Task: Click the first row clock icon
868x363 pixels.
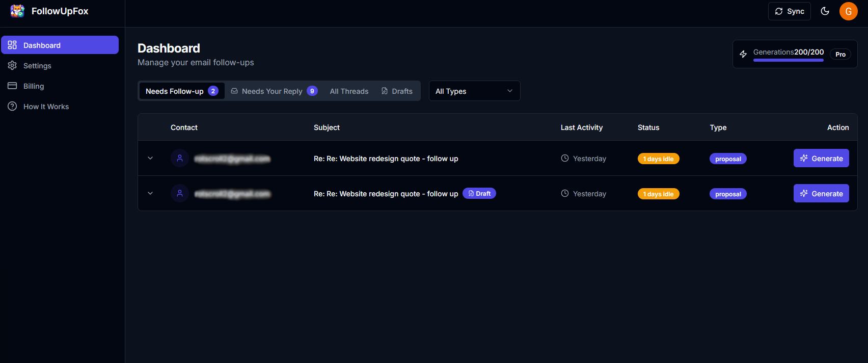Action: pos(565,158)
